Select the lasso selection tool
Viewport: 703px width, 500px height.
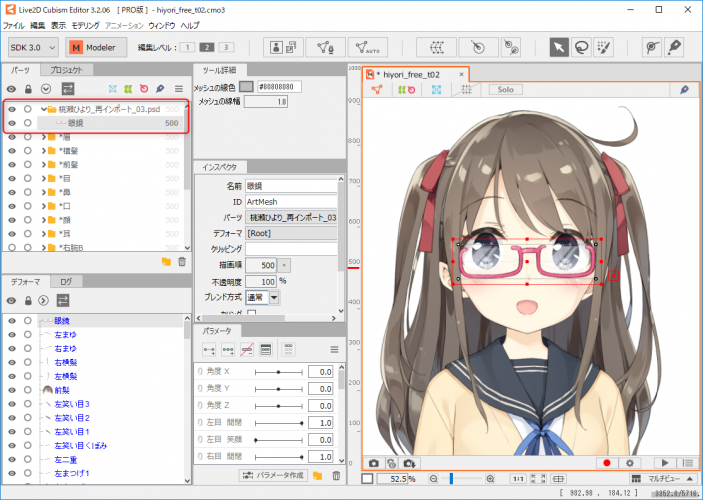pyautogui.click(x=581, y=46)
